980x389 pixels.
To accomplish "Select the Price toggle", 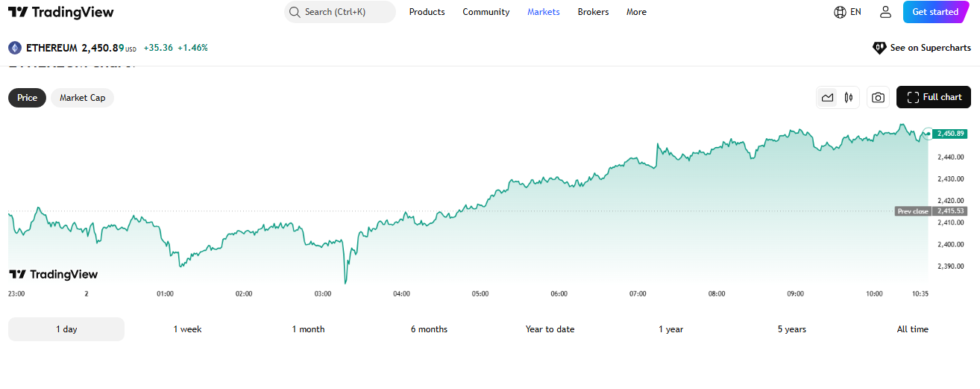I will pos(28,98).
